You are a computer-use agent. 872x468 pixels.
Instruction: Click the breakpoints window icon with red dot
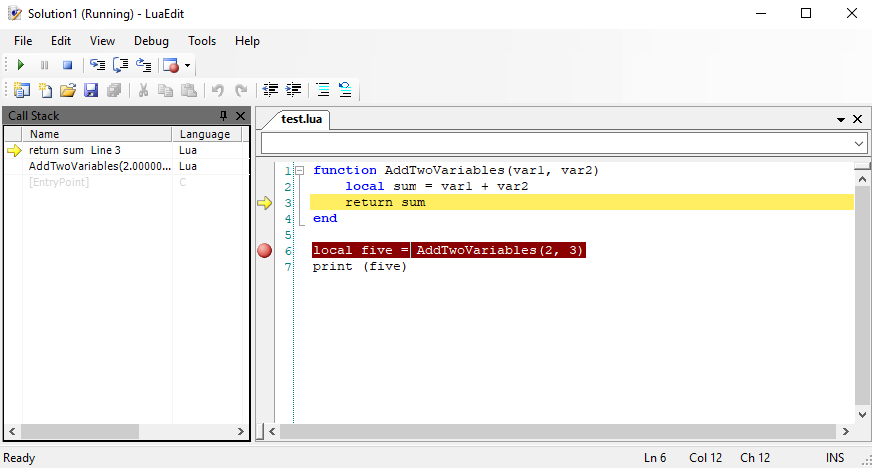pyautogui.click(x=171, y=65)
